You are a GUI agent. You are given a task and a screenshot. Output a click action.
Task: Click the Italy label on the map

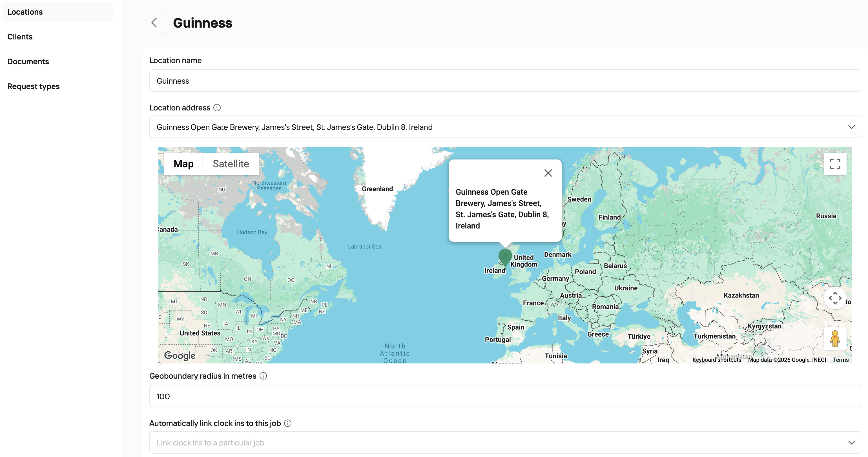pos(564,318)
